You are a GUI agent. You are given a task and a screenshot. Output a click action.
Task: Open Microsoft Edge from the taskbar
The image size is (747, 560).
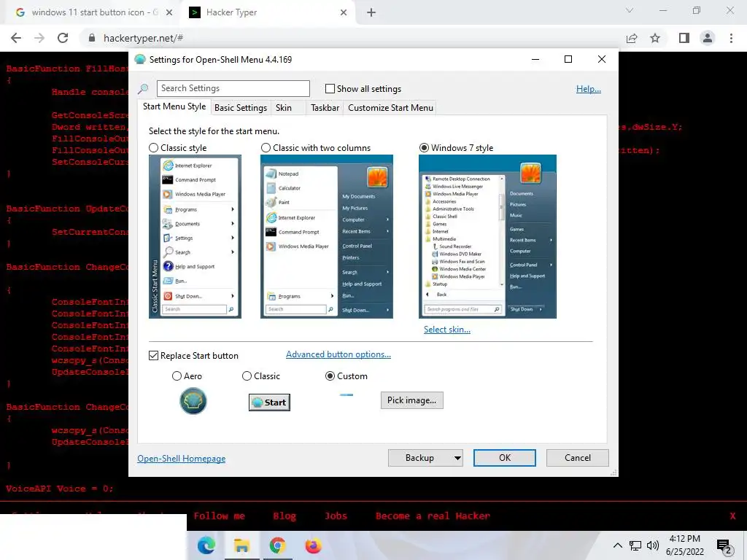click(x=206, y=545)
